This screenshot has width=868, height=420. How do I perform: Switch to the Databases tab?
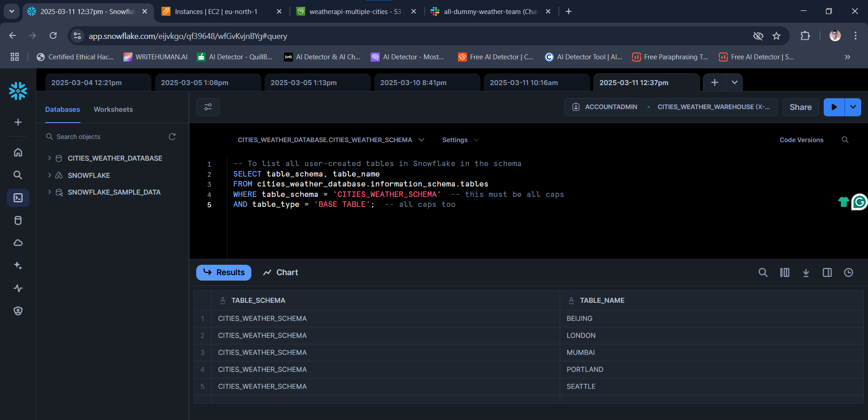[62, 110]
